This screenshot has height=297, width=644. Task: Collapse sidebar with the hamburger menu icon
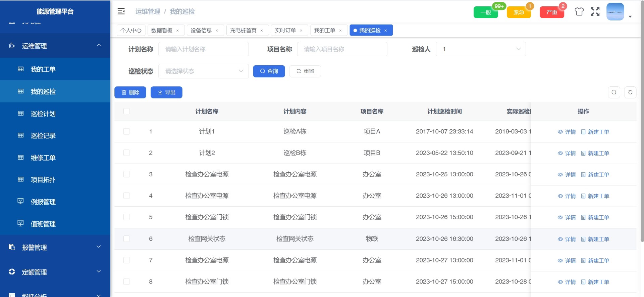(x=121, y=11)
